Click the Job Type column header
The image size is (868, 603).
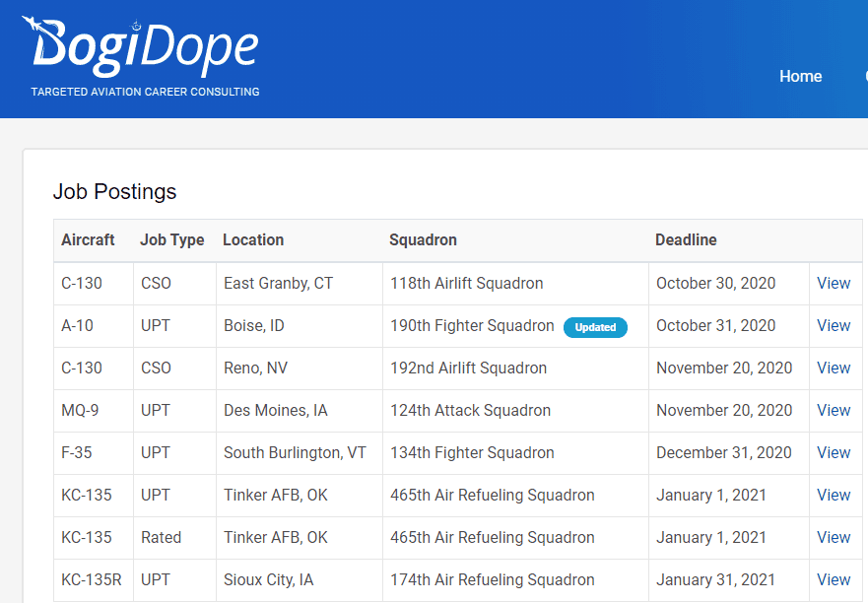(172, 239)
